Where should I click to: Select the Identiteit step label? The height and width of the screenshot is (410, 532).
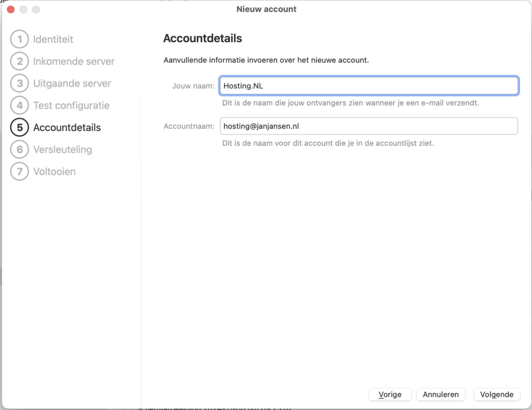point(53,39)
